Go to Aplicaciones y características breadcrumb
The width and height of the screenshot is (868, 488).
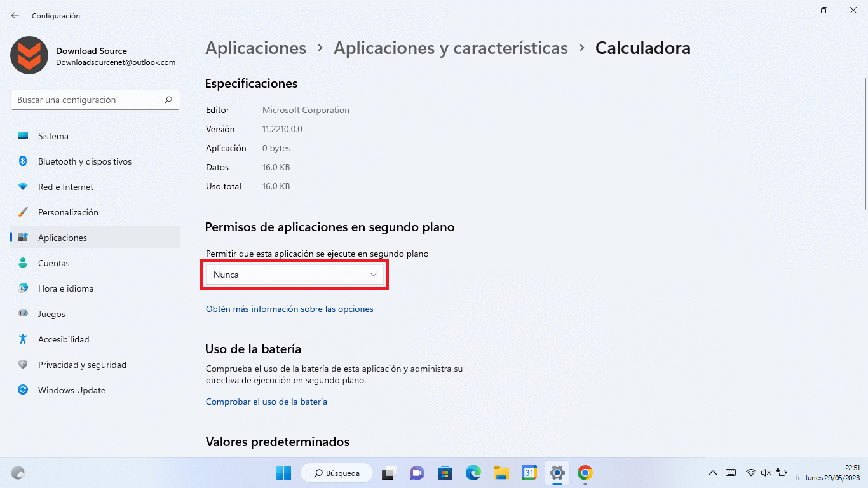click(x=451, y=48)
